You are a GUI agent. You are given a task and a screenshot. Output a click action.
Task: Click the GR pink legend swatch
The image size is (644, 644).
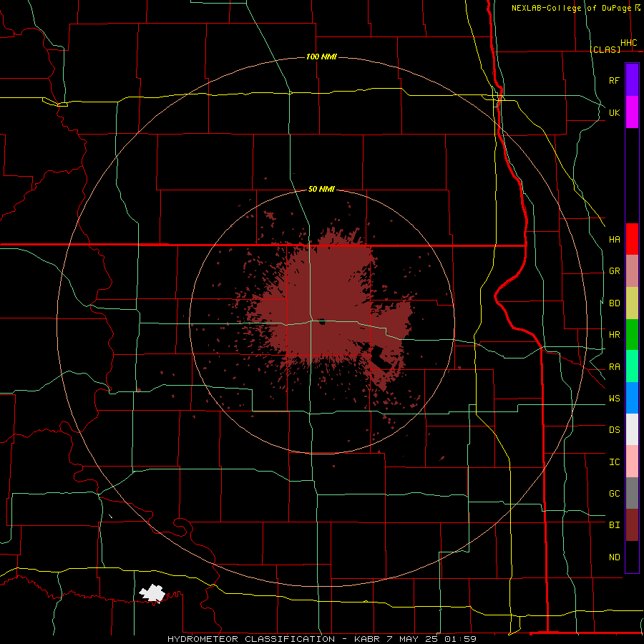(x=632, y=271)
